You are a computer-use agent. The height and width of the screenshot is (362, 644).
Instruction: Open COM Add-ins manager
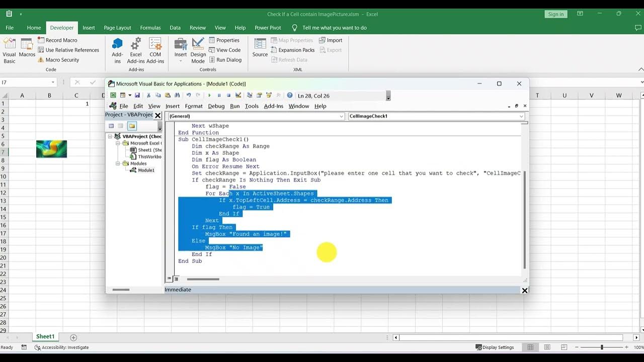click(x=155, y=51)
